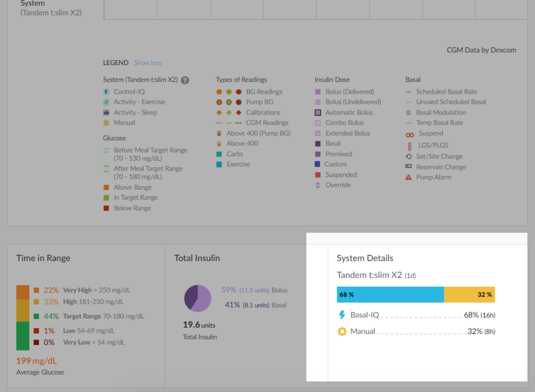This screenshot has width=535, height=392.
Task: Click the "System Details" heading
Action: 365,258
